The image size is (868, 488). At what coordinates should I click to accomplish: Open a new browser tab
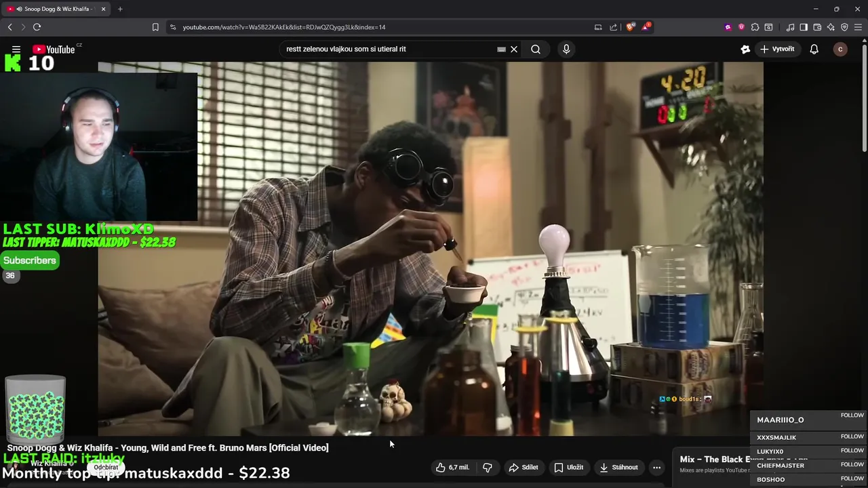click(x=120, y=9)
